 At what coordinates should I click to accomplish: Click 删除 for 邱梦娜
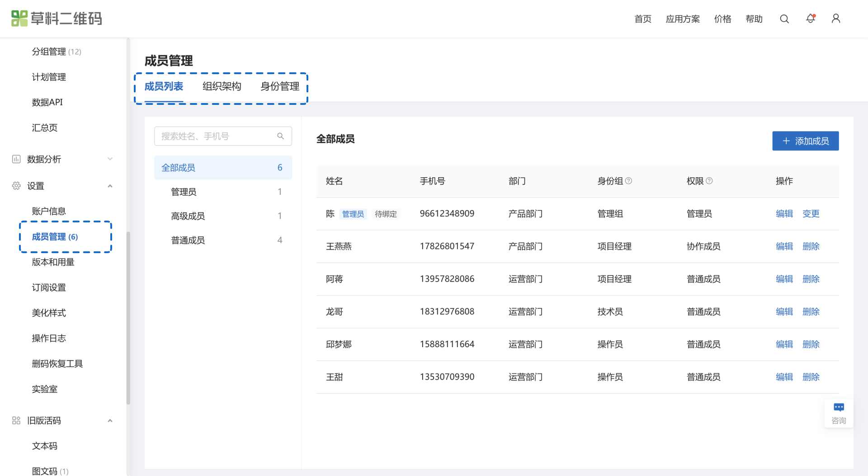tap(811, 344)
